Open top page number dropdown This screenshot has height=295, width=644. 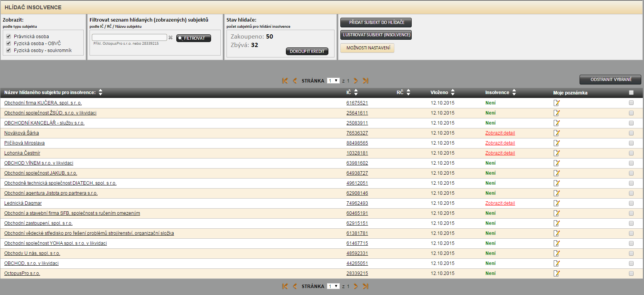[x=333, y=81]
